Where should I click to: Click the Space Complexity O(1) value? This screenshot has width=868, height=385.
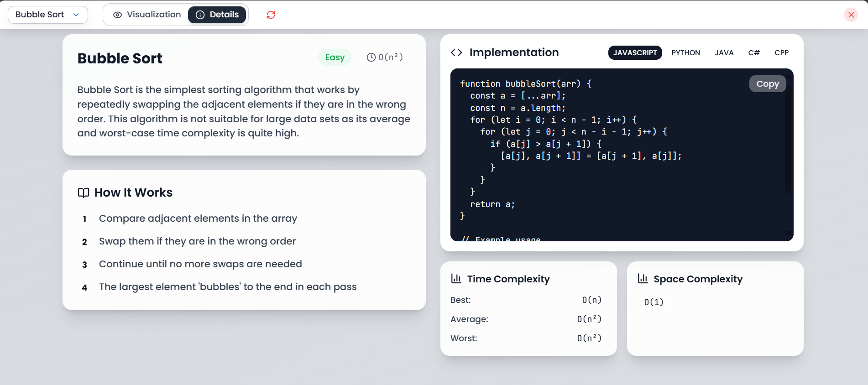coord(654,302)
